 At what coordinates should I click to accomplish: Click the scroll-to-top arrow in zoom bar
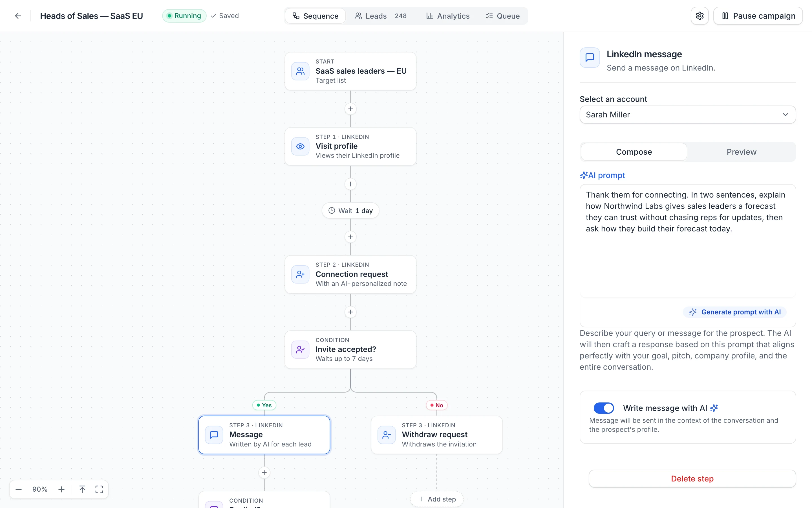click(x=82, y=489)
